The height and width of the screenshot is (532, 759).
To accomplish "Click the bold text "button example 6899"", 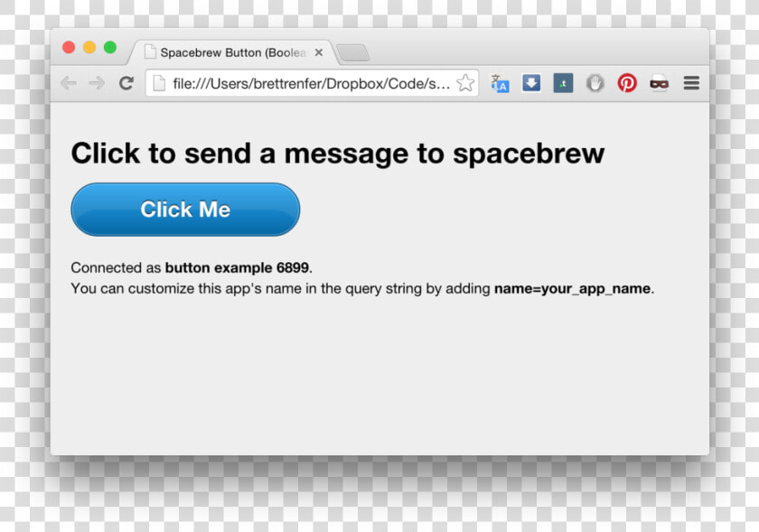I will (x=237, y=267).
